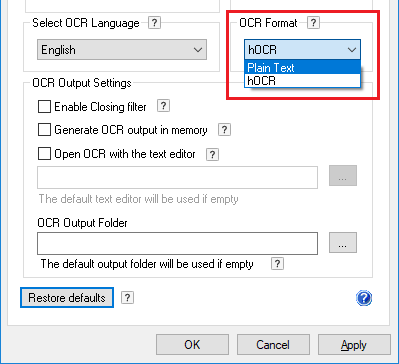399x364 pixels.
Task: Open help beside default output folder note
Action: (x=277, y=264)
